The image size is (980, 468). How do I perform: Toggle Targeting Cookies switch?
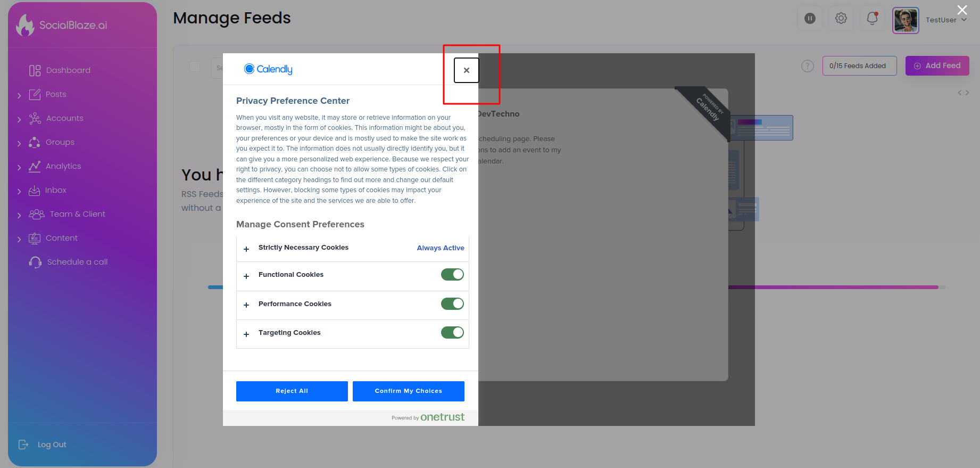click(452, 332)
